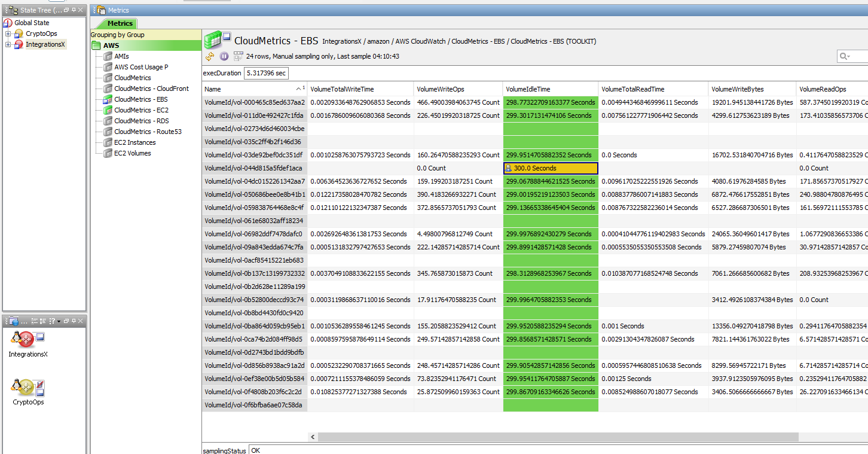868x454 pixels.
Task: Pin the State Tree panel
Action: tap(74, 10)
